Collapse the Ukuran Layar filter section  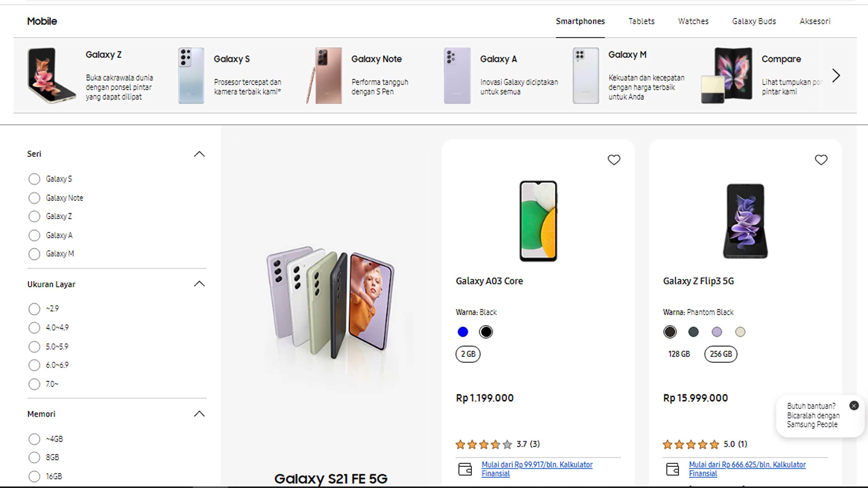coord(199,284)
